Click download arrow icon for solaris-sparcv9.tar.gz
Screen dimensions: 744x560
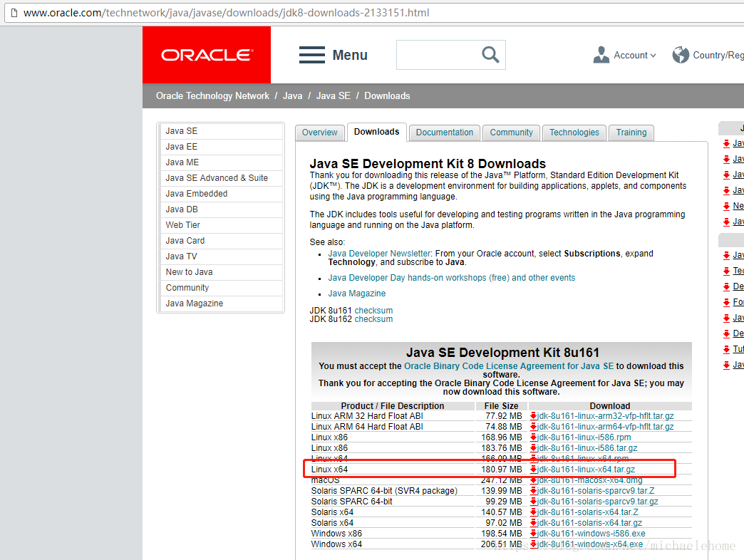[533, 501]
